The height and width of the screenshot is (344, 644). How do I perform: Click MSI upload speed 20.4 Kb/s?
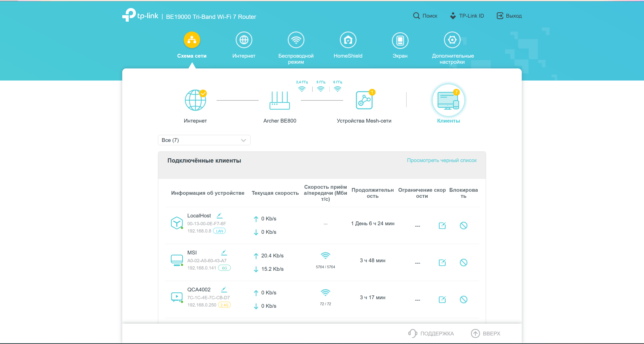pyautogui.click(x=272, y=256)
